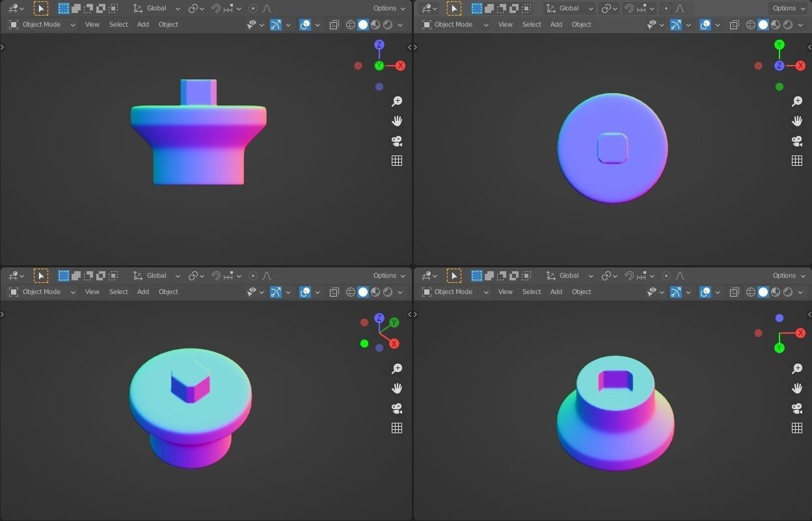
Task: Expand toolbar arrow at bottom-left viewport's left edge
Action: pos(3,314)
